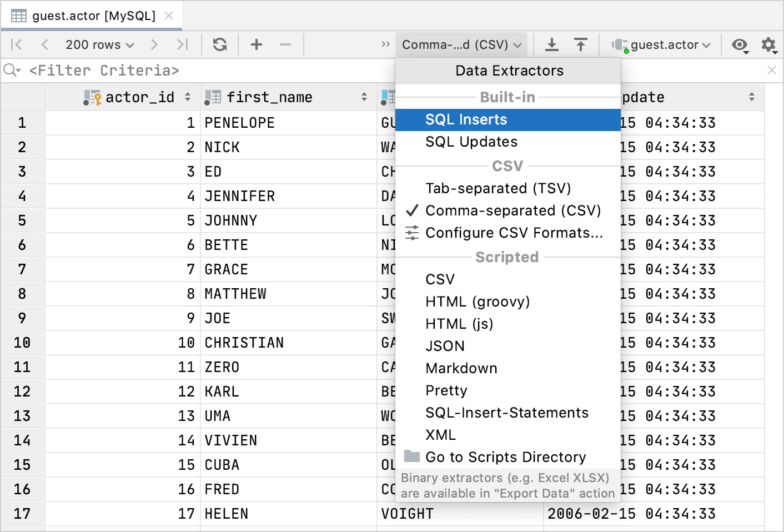
Task: Jump to last page of rows
Action: coord(183,44)
